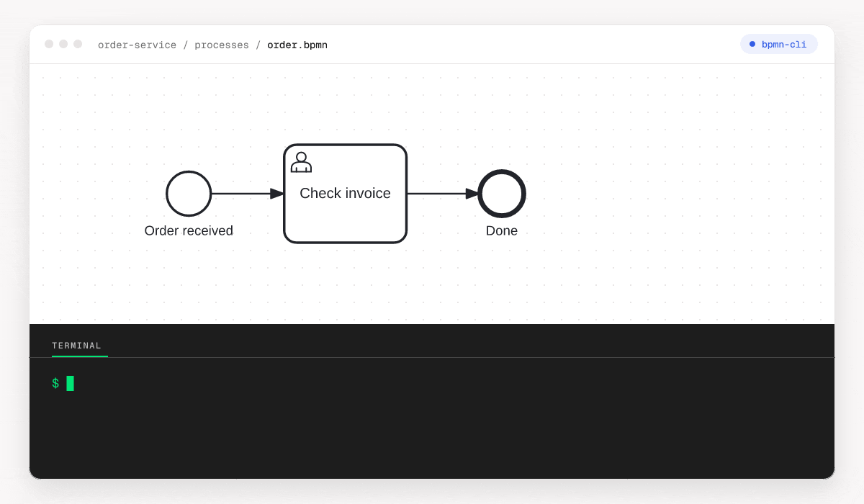This screenshot has height=504, width=864.
Task: Select the arrow from start event to task
Action: (248, 194)
